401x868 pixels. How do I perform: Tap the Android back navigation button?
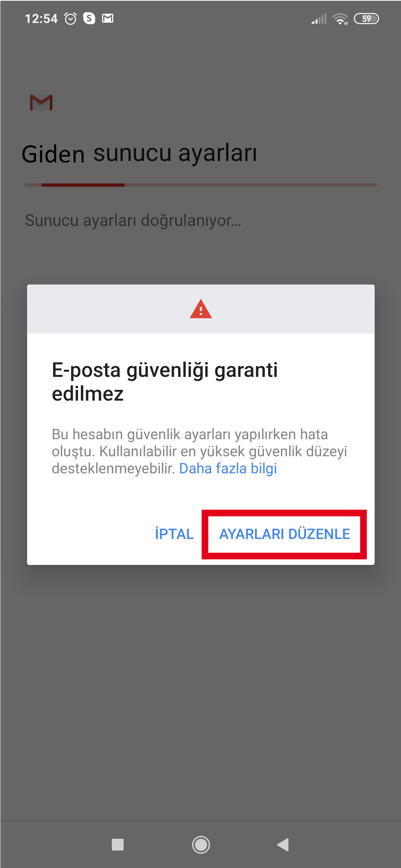(283, 845)
